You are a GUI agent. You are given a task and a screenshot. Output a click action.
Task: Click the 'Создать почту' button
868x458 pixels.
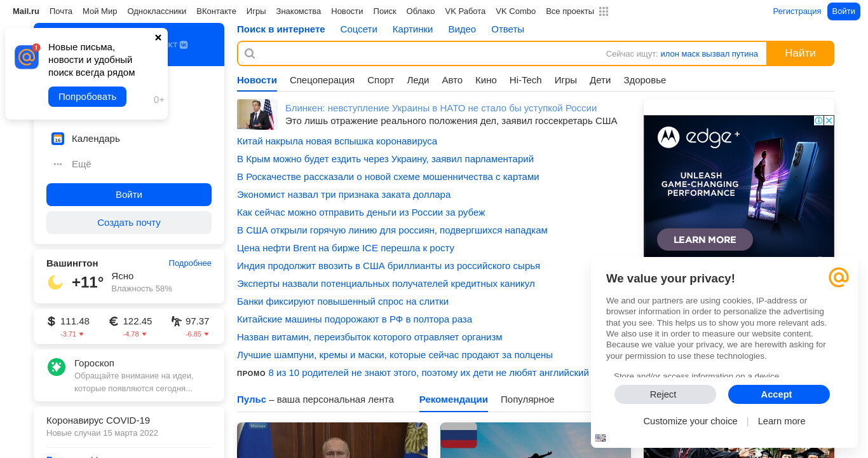(x=129, y=223)
